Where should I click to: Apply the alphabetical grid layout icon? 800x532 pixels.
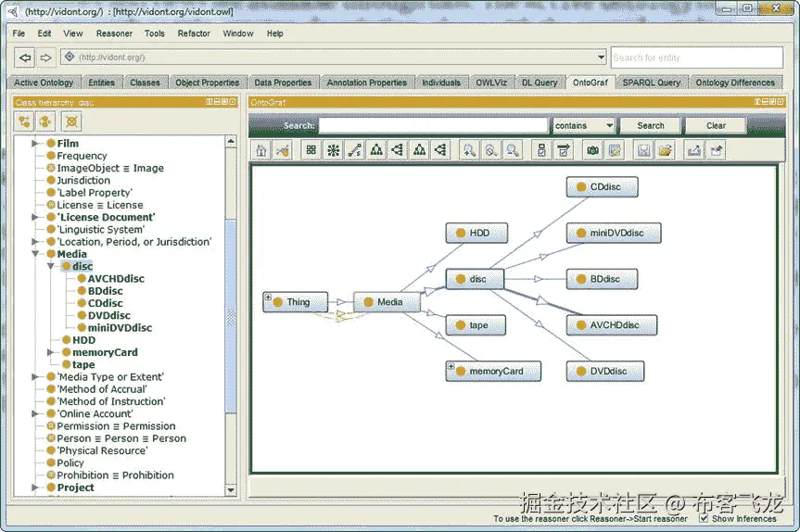click(x=311, y=150)
